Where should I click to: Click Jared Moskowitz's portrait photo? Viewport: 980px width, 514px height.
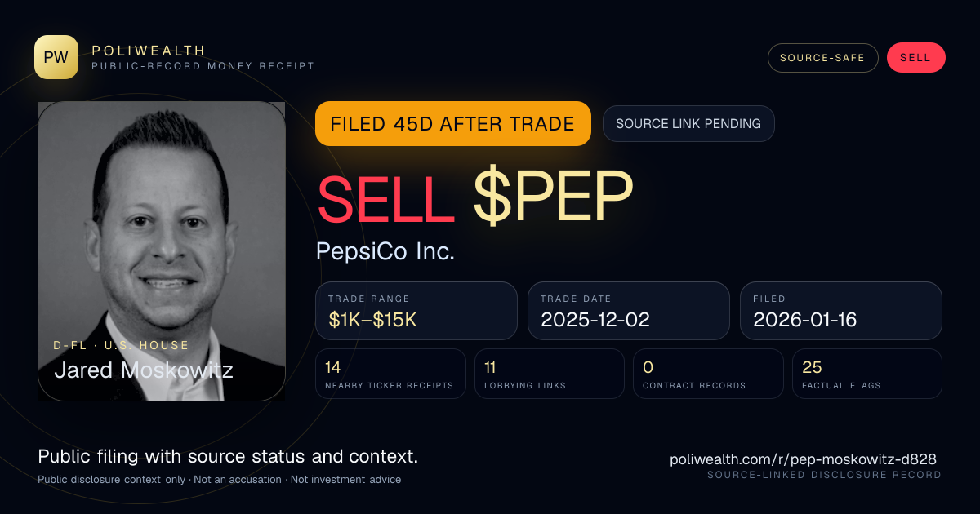tap(162, 251)
